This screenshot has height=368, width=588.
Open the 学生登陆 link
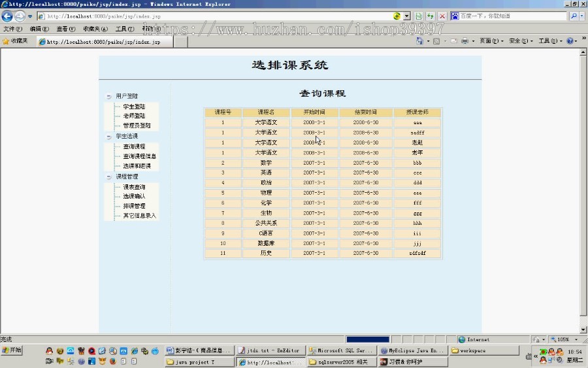(x=134, y=107)
